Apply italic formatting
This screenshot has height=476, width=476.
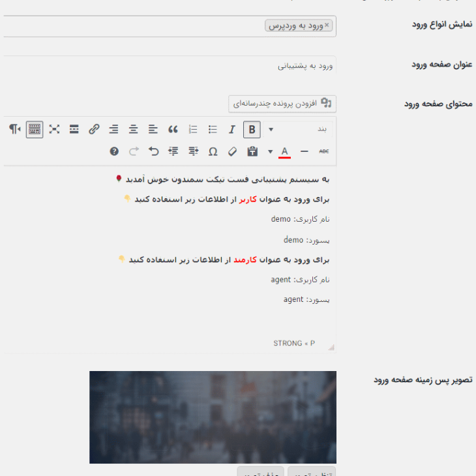click(231, 129)
